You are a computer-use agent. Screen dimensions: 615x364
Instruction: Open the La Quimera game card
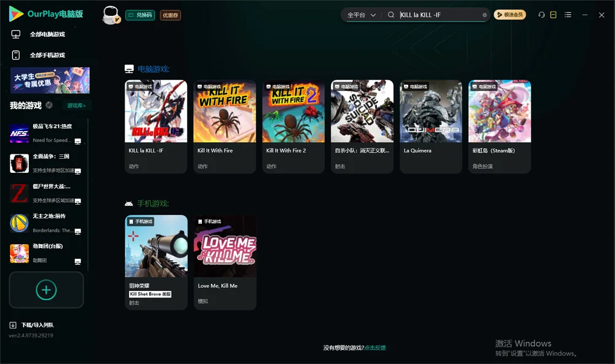tap(431, 127)
